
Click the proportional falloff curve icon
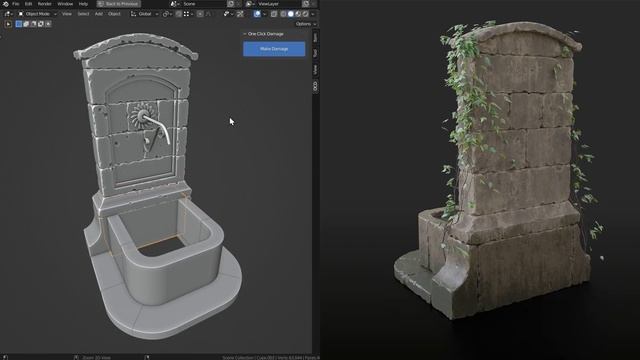point(209,14)
